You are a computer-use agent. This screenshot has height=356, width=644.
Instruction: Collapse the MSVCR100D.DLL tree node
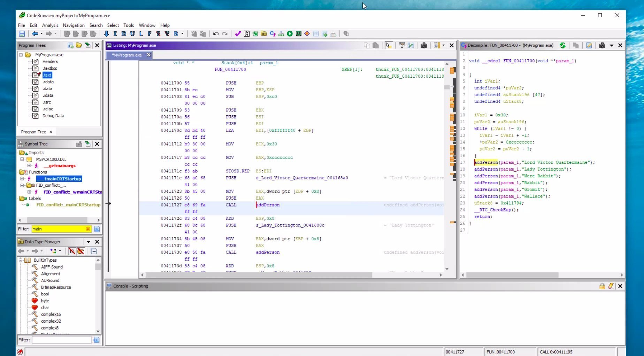point(22,159)
